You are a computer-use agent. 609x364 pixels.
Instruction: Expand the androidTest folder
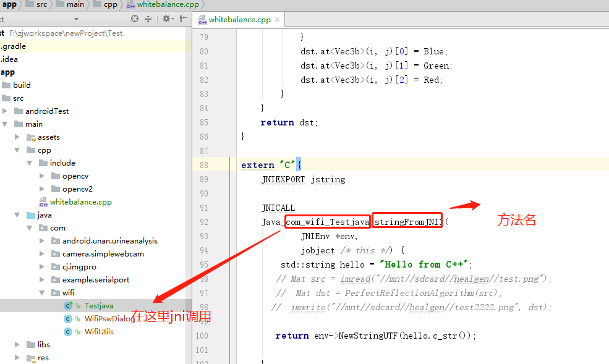click(x=5, y=111)
